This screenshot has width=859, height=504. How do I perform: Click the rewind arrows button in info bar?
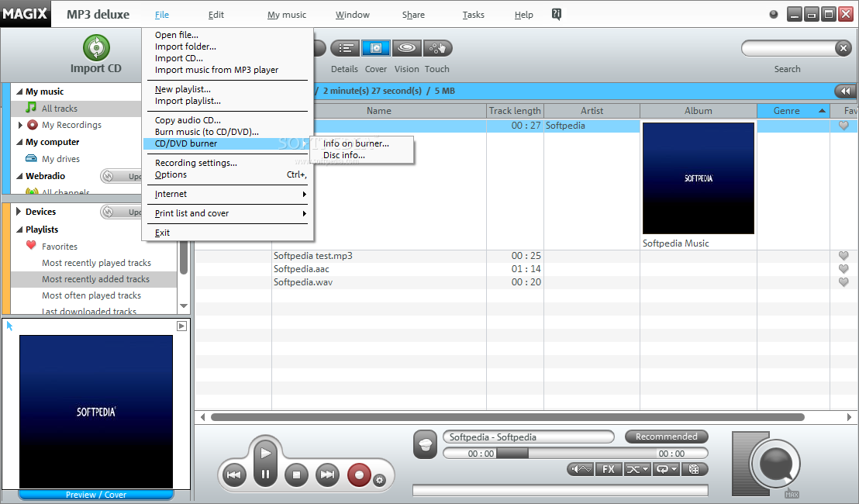coord(845,91)
